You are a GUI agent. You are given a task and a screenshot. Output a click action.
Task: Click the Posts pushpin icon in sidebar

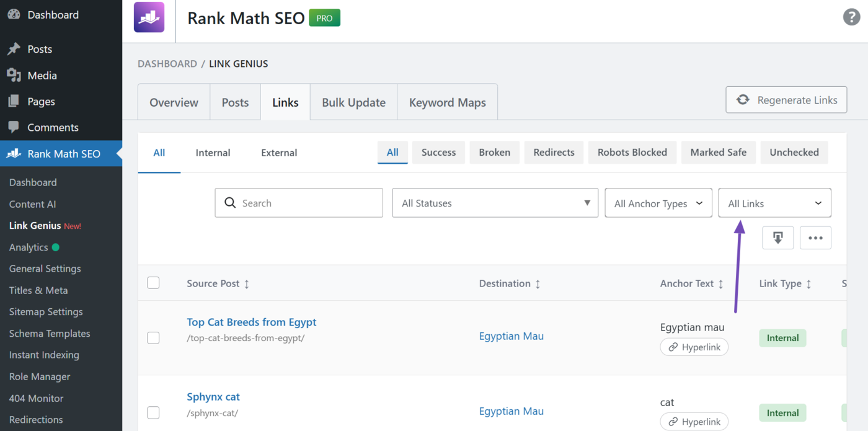point(14,49)
